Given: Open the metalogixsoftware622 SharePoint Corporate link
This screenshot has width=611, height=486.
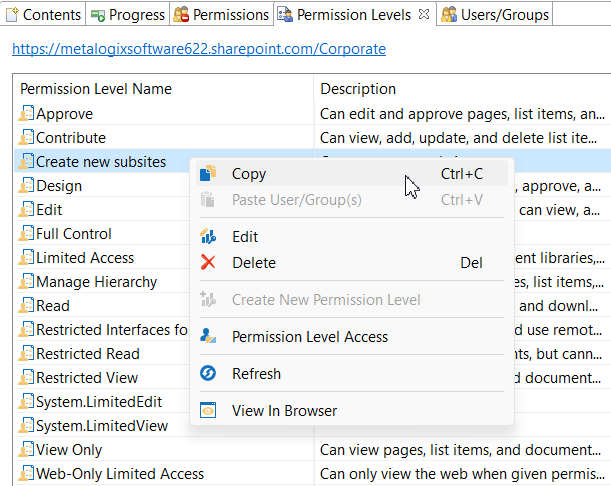Looking at the screenshot, I should [x=199, y=49].
